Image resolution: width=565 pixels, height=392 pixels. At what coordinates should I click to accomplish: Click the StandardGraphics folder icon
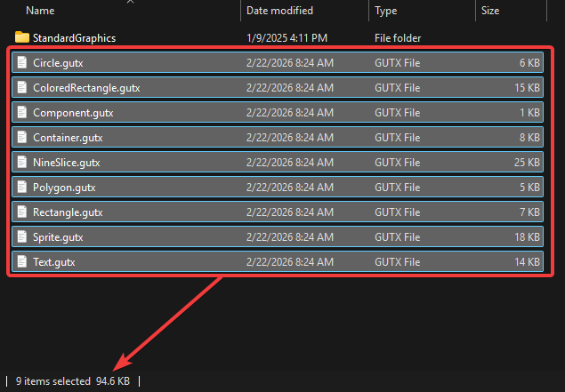coord(22,38)
